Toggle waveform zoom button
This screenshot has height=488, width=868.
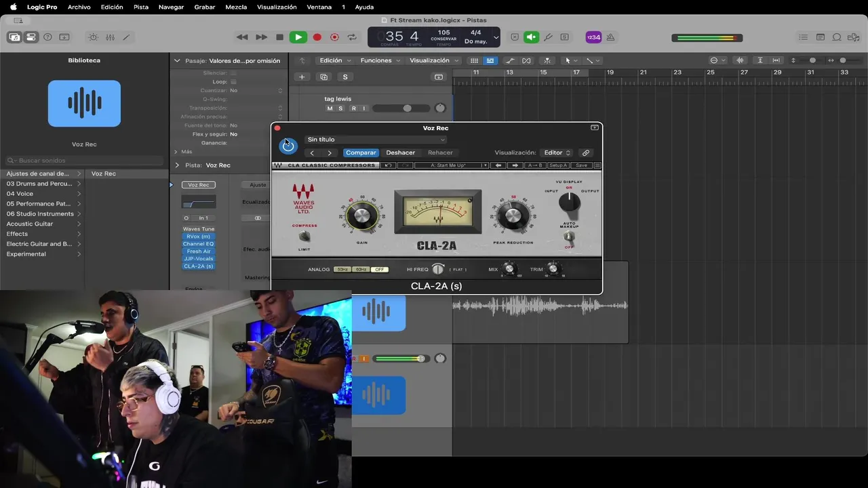[x=740, y=60]
